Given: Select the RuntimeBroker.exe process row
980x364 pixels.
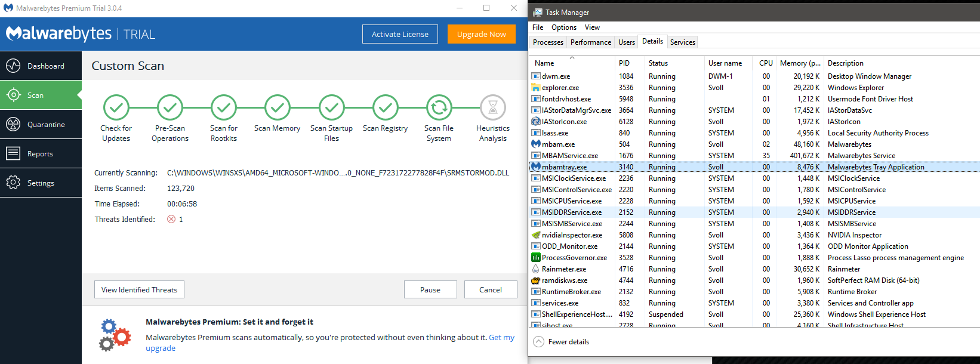Looking at the screenshot, I should coord(755,292).
